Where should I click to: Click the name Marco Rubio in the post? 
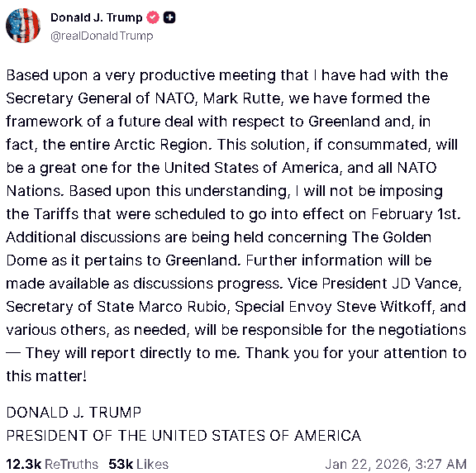tap(182, 307)
